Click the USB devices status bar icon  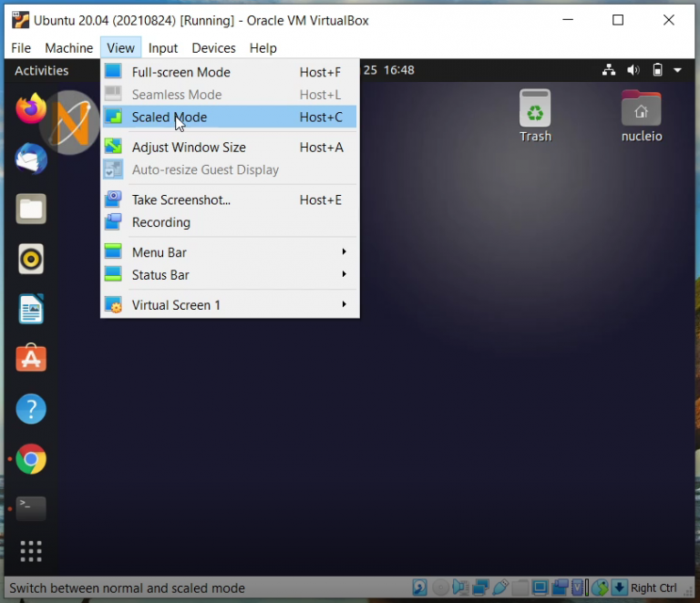coord(499,588)
